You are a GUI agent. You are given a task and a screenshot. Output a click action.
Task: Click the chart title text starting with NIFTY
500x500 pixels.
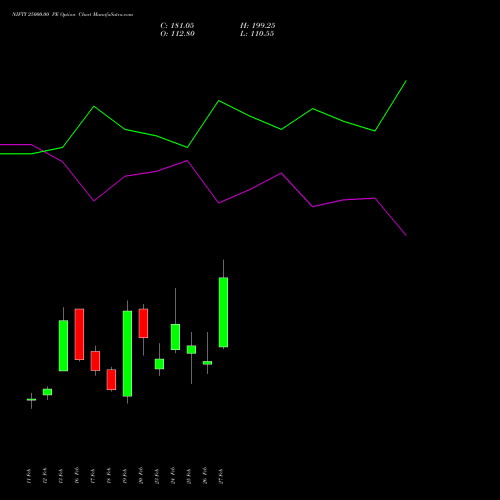73,14
